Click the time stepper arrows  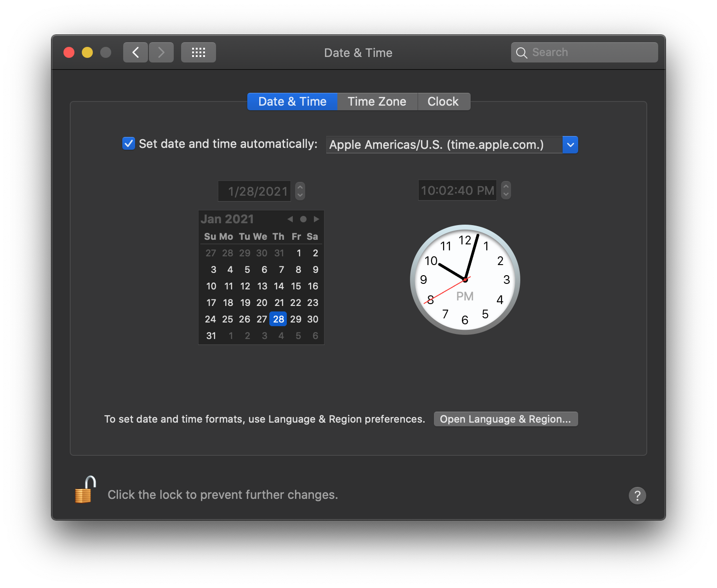click(506, 190)
